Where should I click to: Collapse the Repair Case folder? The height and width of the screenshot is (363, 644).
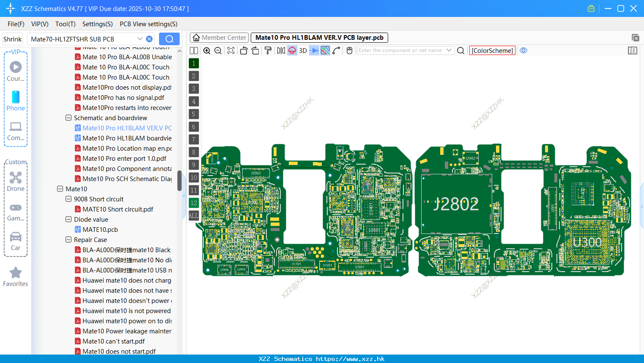(69, 240)
